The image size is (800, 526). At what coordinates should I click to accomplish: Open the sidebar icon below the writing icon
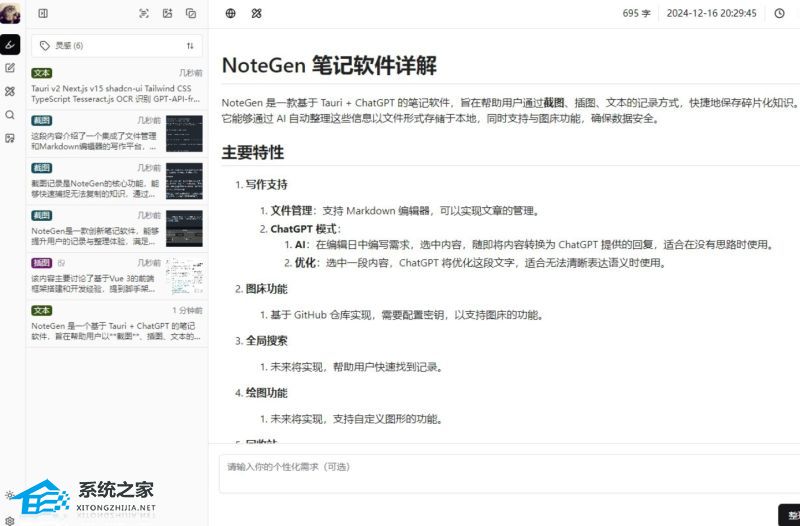10,91
